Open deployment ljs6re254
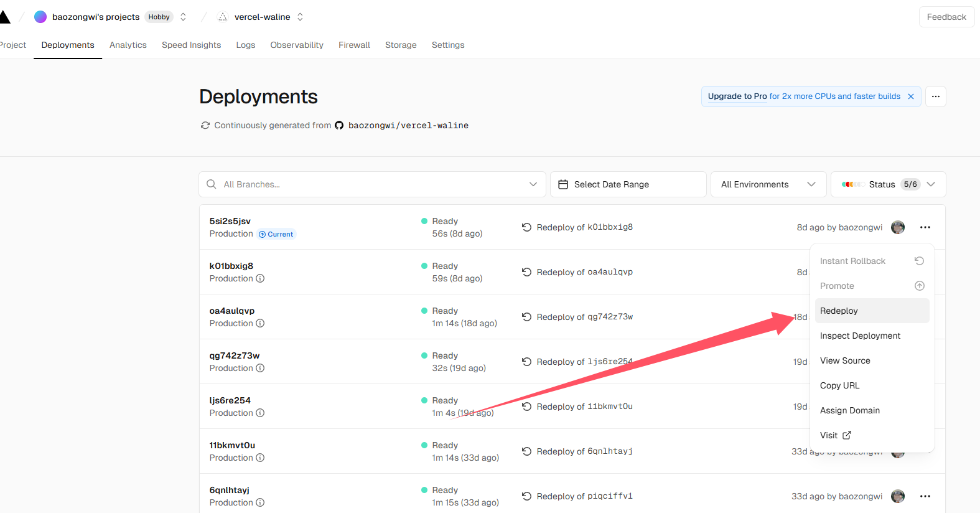The height and width of the screenshot is (513, 980). (x=230, y=400)
